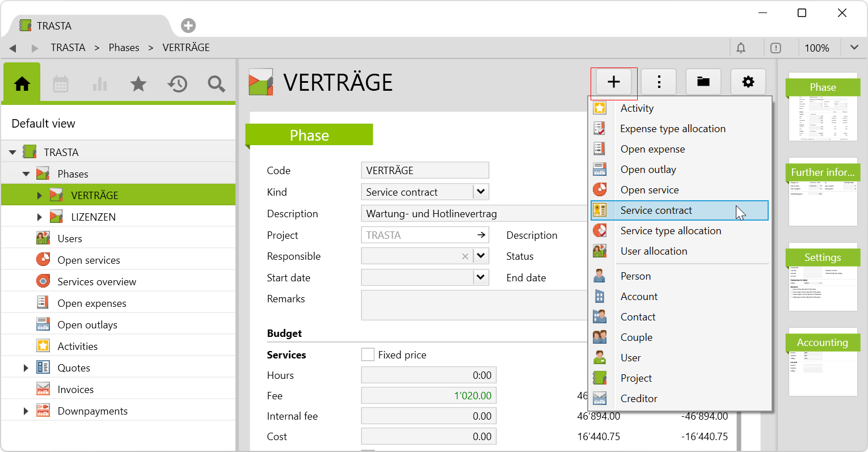Click the favorites star icon

click(x=138, y=85)
